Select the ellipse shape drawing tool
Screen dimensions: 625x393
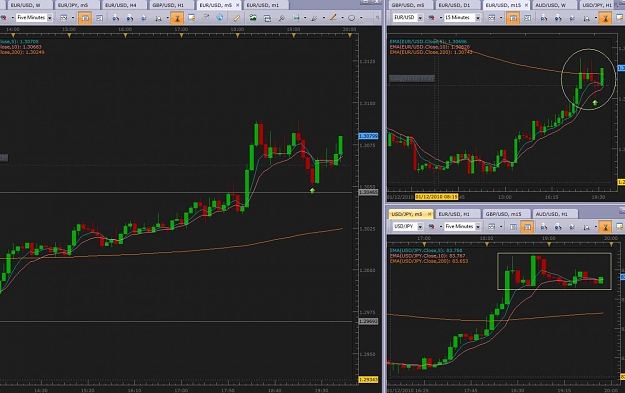coord(352,18)
